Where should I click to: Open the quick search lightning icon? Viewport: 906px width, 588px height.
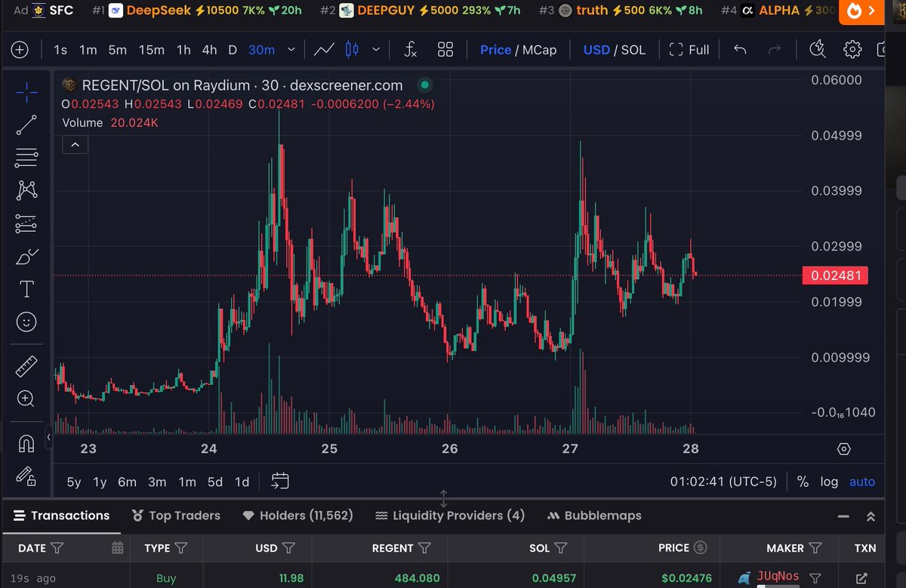(818, 50)
